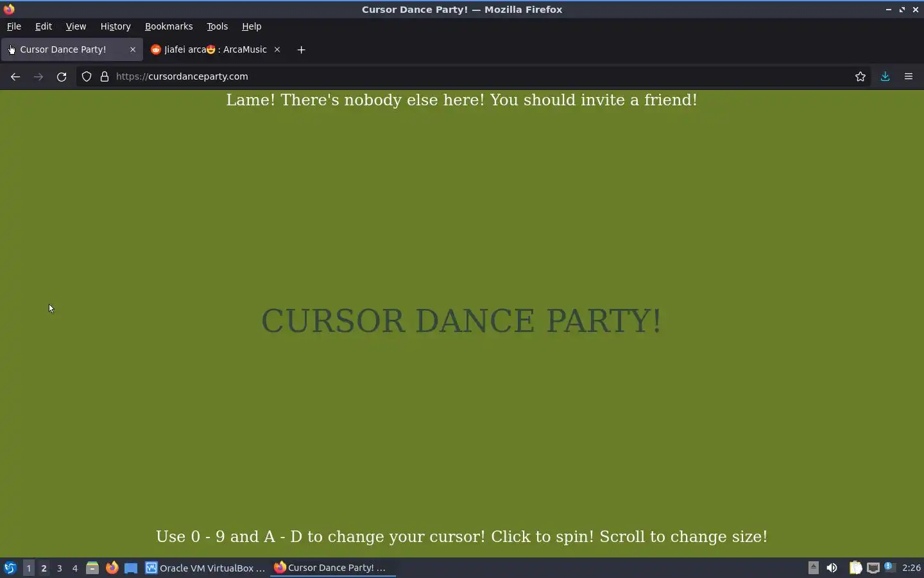This screenshot has width=924, height=578.
Task: Close the Cursor Dance Party! tab
Action: coord(133,49)
